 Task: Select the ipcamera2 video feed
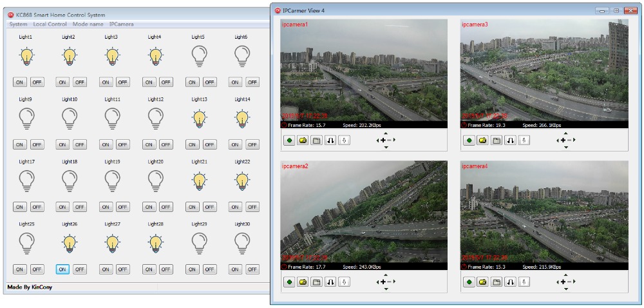364,211
